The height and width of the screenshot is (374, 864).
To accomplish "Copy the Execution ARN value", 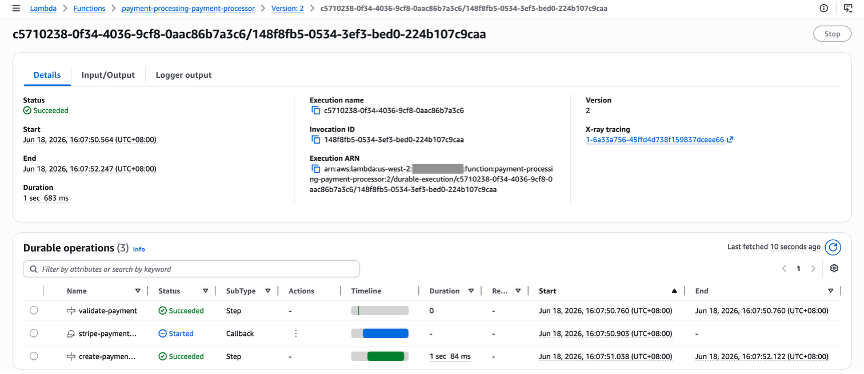I will [316, 169].
